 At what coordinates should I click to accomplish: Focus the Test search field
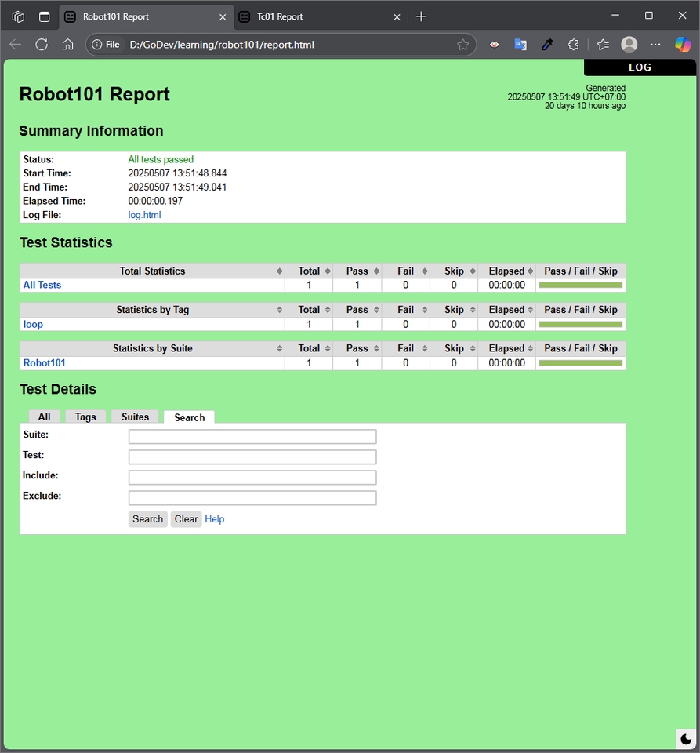(252, 457)
